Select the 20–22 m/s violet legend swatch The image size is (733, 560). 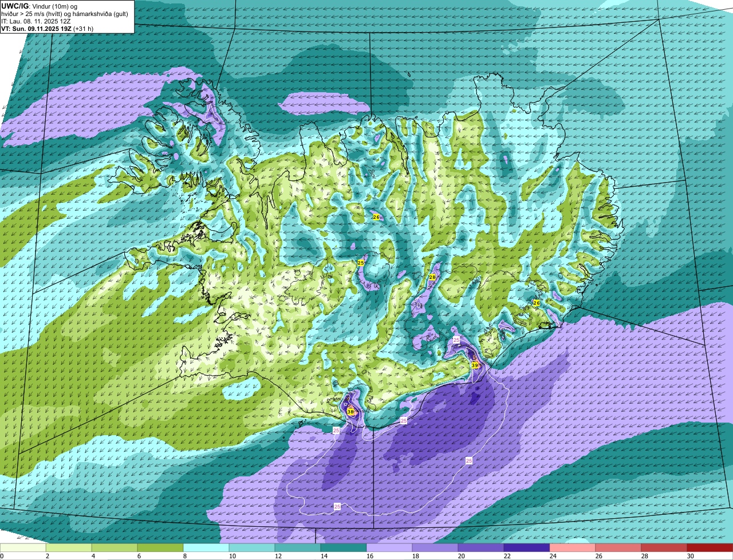[481, 548]
